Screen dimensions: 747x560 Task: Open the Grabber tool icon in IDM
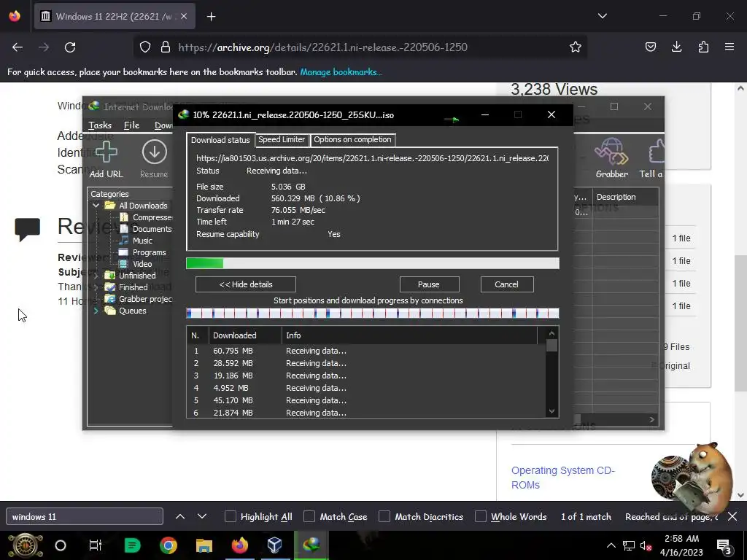612,152
